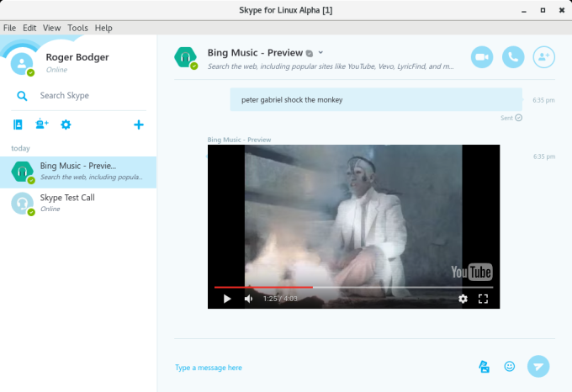Click the Bing Music - Preview sender label
The height and width of the screenshot is (392, 572).
(239, 140)
